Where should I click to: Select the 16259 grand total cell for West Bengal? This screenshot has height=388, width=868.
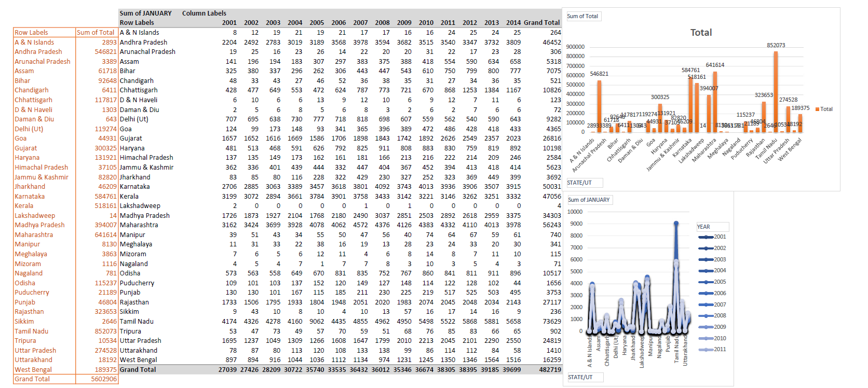pos(552,359)
